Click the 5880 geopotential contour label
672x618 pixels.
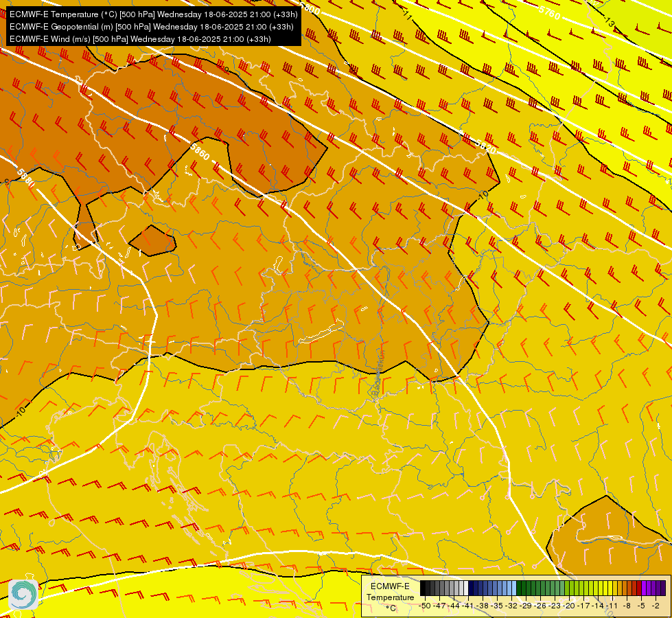(25, 177)
